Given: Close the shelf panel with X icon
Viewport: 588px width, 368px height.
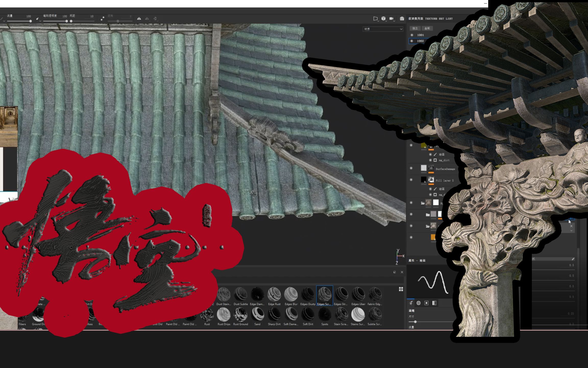Looking at the screenshot, I should click(x=402, y=272).
